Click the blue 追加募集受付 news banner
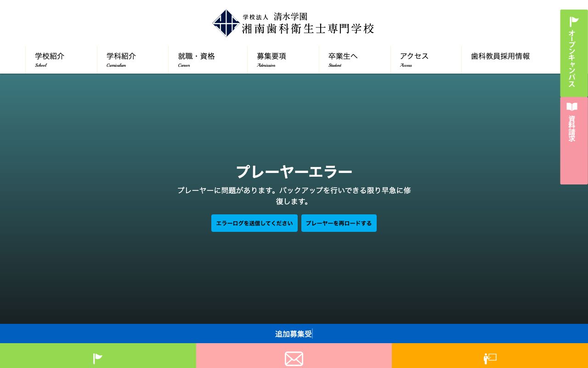This screenshot has width=588, height=368. pyautogui.click(x=294, y=333)
